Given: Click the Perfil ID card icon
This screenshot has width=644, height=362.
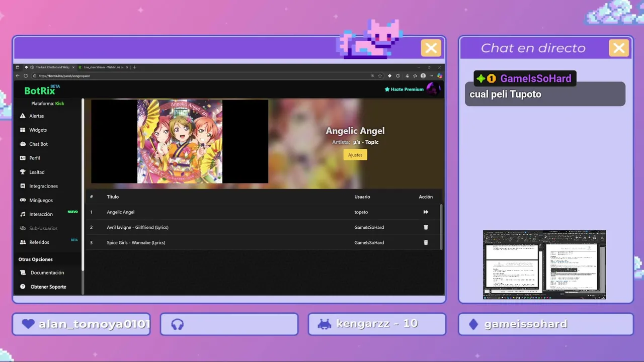Looking at the screenshot, I should (x=23, y=158).
